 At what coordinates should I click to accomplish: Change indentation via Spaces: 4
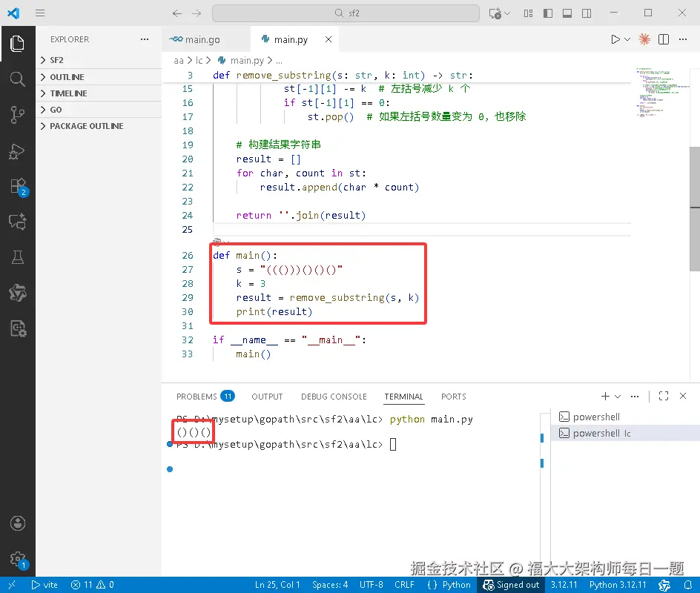pos(330,585)
